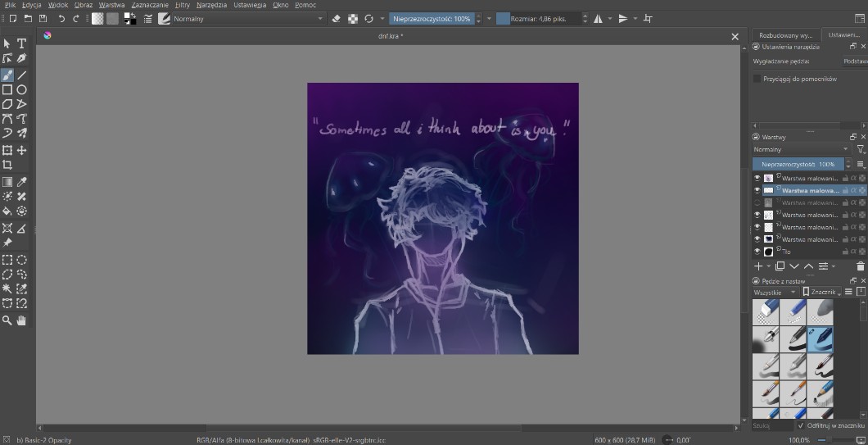The height and width of the screenshot is (445, 868).
Task: Select the Crop tool
Action: [x=7, y=165]
